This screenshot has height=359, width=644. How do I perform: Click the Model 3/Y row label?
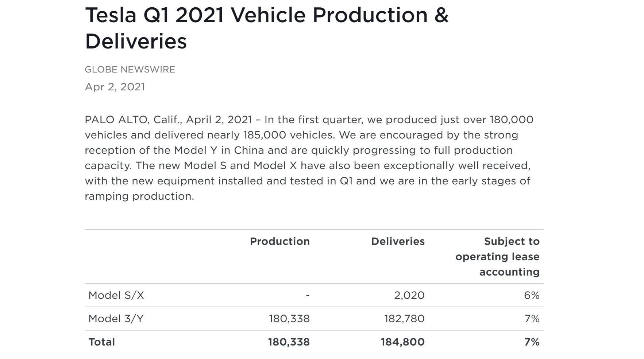pyautogui.click(x=116, y=319)
